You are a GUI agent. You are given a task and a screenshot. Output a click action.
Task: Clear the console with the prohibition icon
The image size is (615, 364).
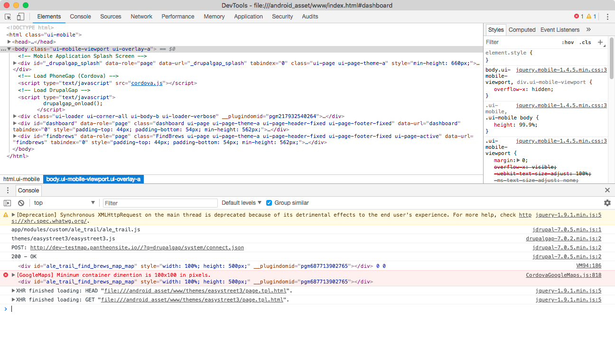coord(20,202)
